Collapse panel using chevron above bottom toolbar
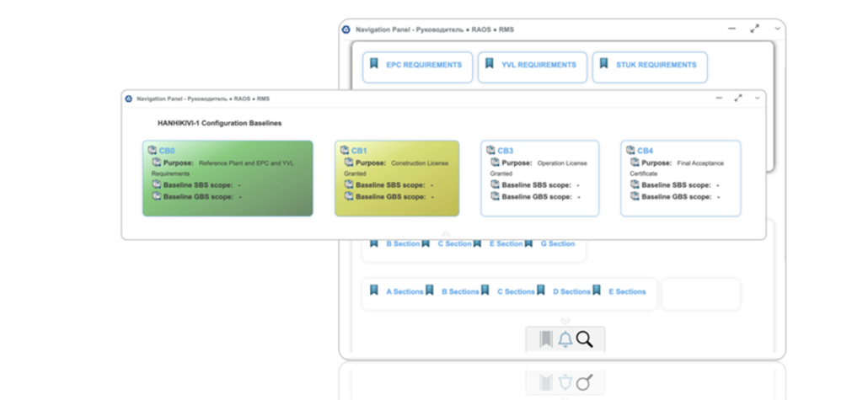Viewport: 868px width, 400px height. tap(565, 321)
